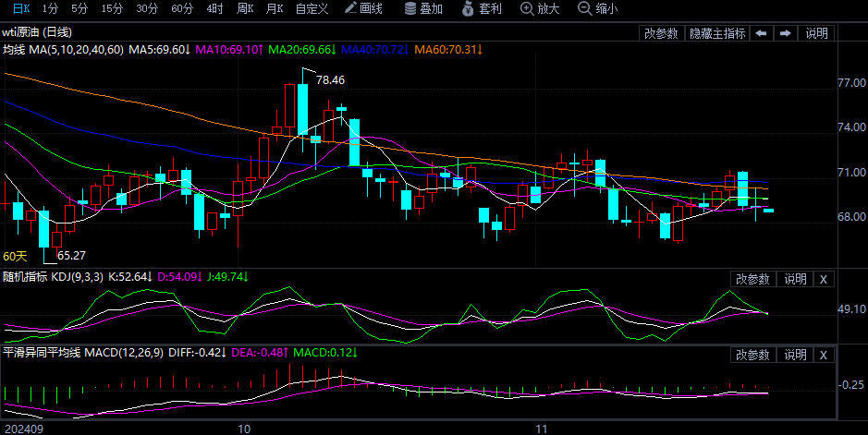Close the KDJ indicator panel
Screen dimensions: 868x435
(824, 279)
